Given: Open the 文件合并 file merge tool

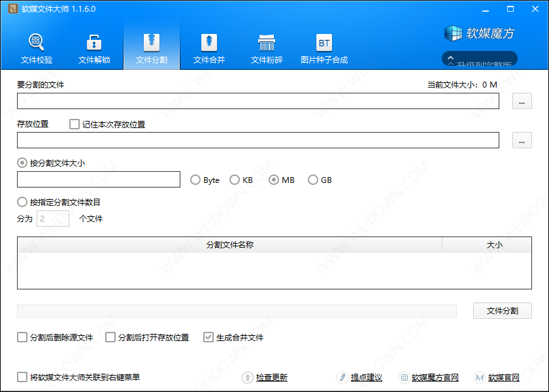Looking at the screenshot, I should point(209,48).
